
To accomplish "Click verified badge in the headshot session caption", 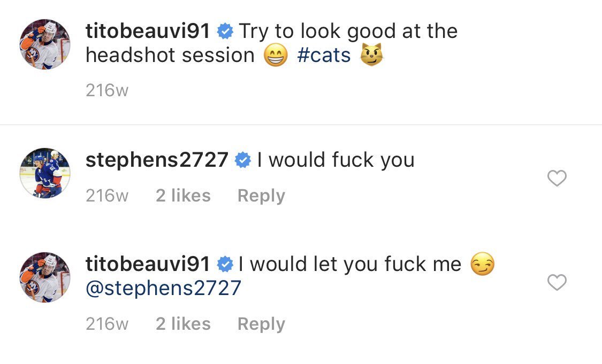I will click(x=225, y=32).
